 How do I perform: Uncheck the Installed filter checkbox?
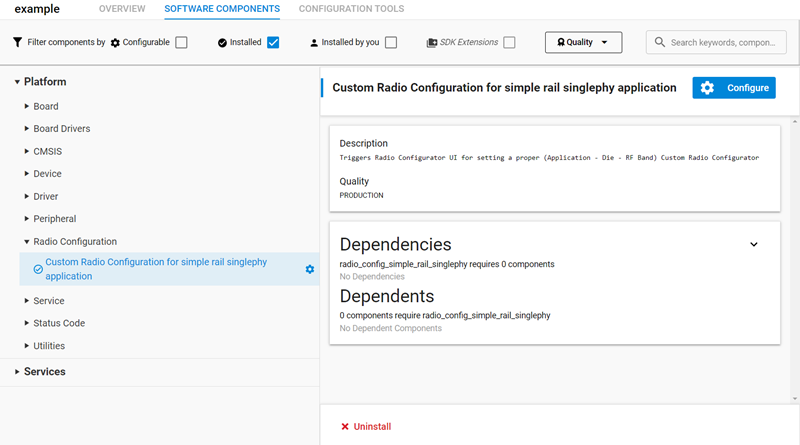pyautogui.click(x=273, y=43)
